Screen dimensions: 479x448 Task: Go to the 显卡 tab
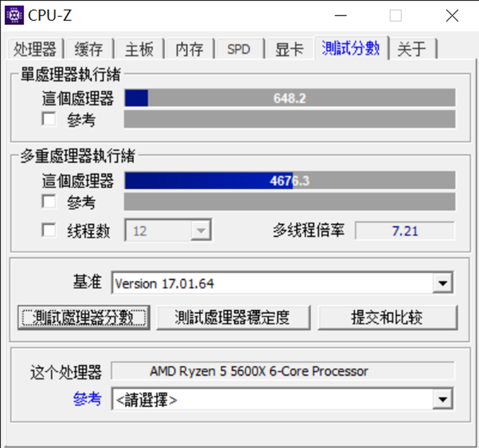click(289, 49)
